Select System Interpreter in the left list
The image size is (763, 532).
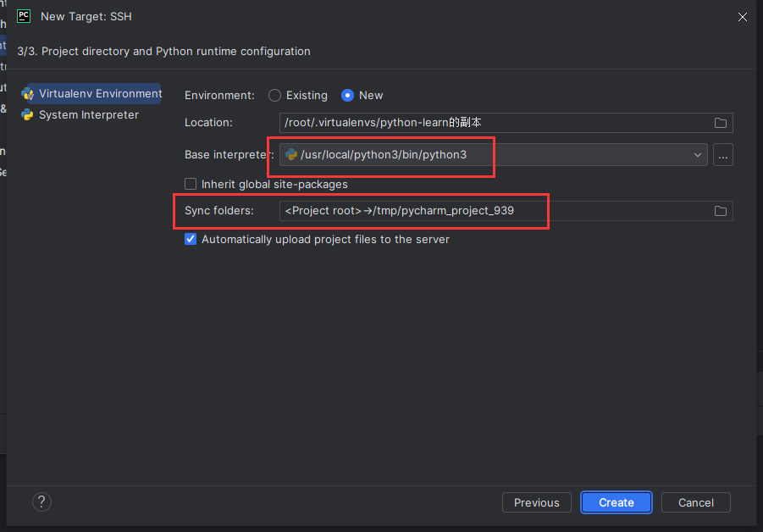pyautogui.click(x=88, y=115)
